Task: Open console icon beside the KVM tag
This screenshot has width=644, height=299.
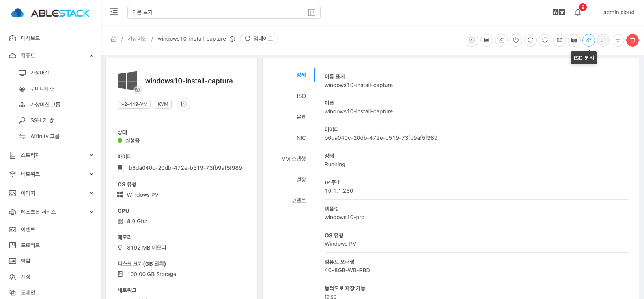Action: [184, 104]
